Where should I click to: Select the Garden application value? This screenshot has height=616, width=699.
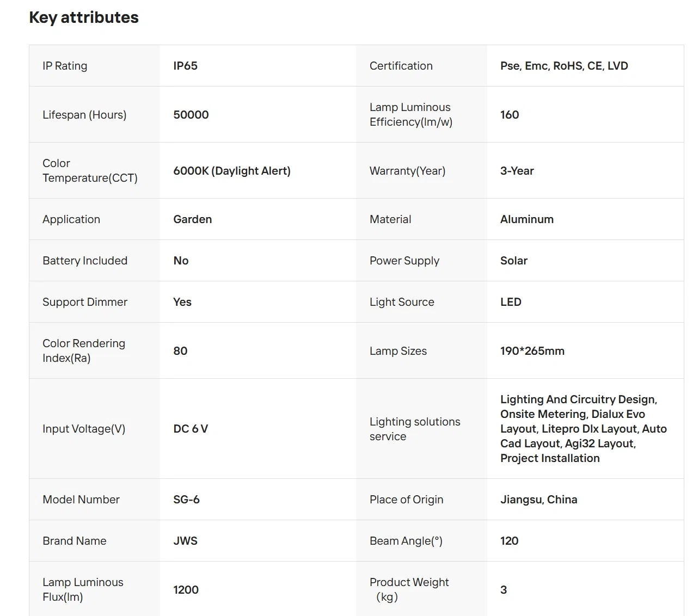pos(193,219)
